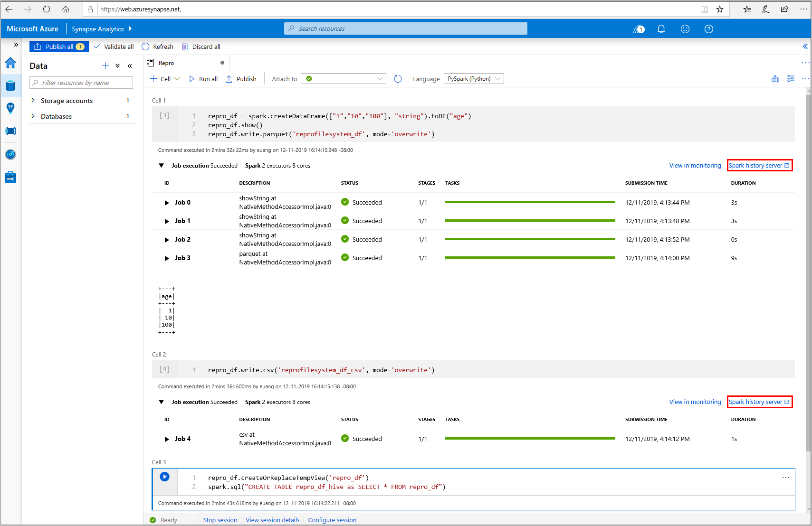
Task: Select the Repro notebook tab
Action: click(166, 63)
